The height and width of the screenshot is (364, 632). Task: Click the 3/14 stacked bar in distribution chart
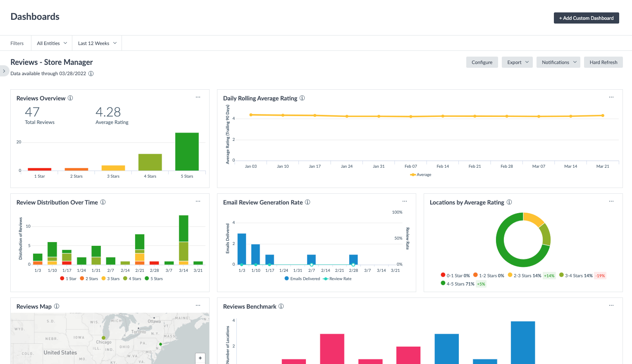184,240
